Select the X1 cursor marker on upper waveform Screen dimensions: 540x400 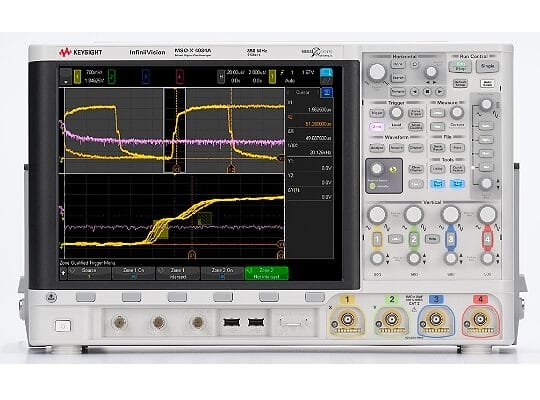point(176,169)
